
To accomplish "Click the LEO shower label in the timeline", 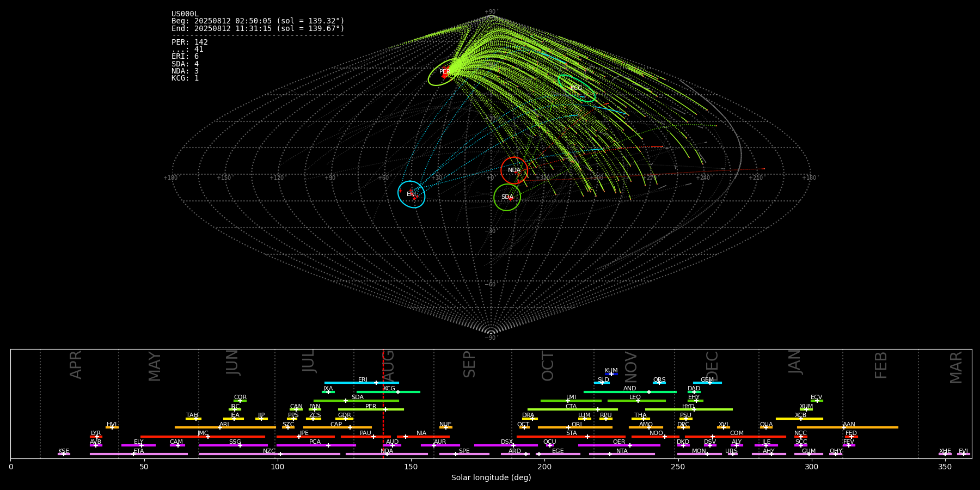I will tap(635, 397).
